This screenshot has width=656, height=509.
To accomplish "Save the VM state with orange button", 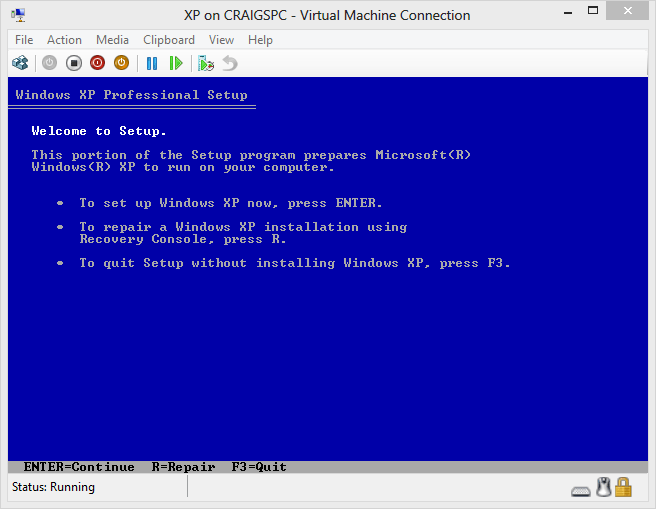I will tap(121, 63).
